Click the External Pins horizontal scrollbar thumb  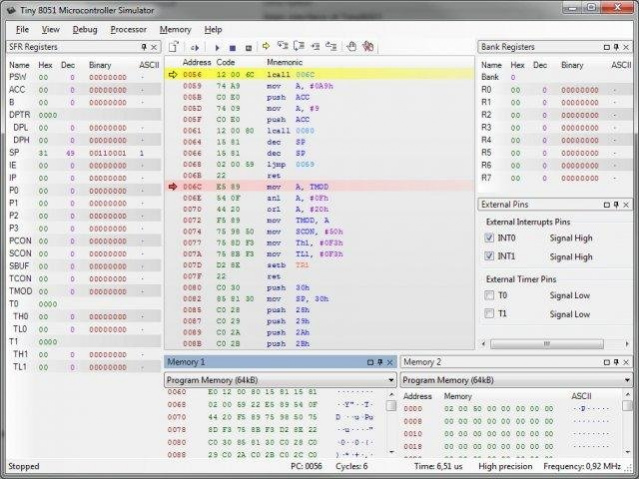(546, 344)
